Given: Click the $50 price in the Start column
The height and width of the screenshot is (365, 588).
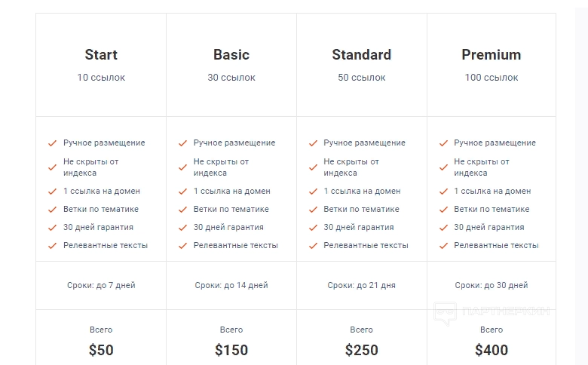Looking at the screenshot, I should click(101, 350).
